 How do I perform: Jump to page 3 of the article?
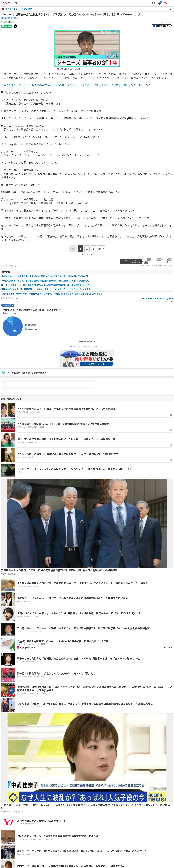point(93,249)
